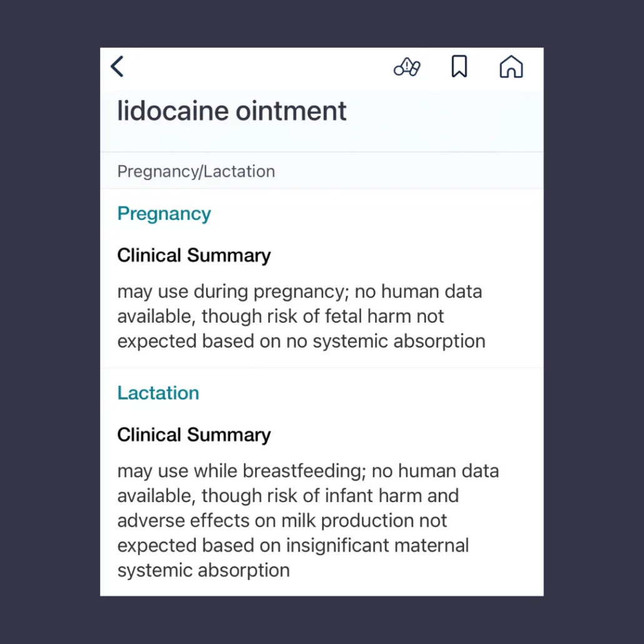This screenshot has height=644, width=644.
Task: Click the 'adverse effects on milk production' line
Action: (x=282, y=521)
